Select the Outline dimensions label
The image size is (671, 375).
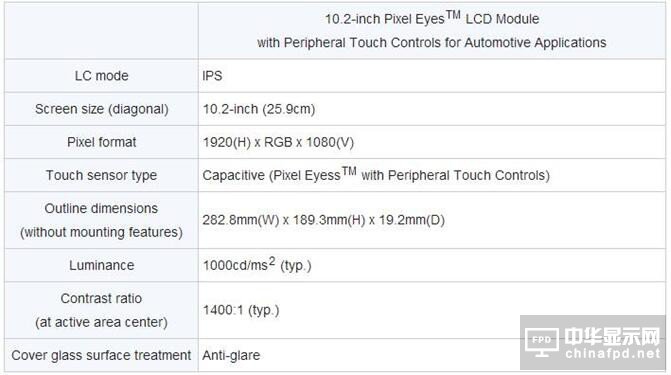click(x=101, y=220)
